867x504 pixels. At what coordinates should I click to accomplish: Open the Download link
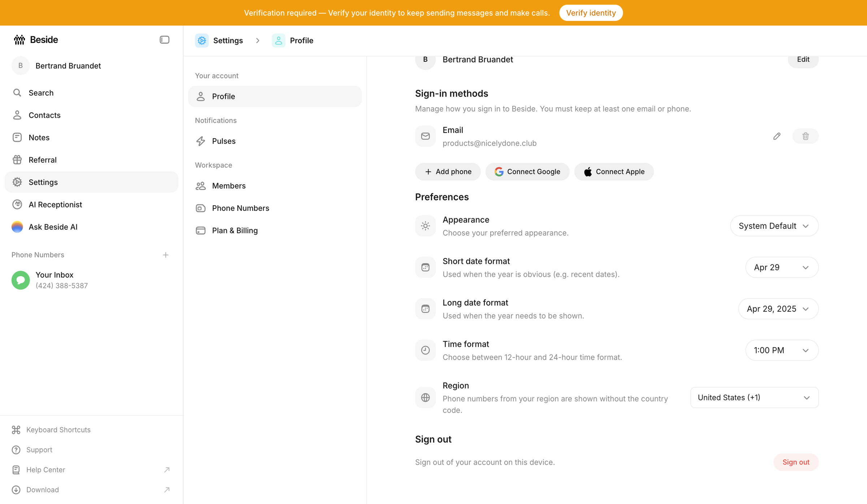pos(91,490)
